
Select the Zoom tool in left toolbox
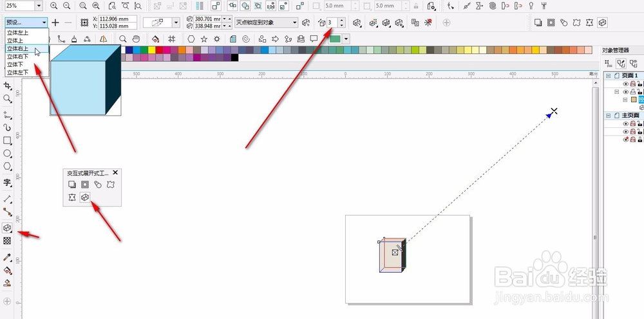(x=7, y=98)
